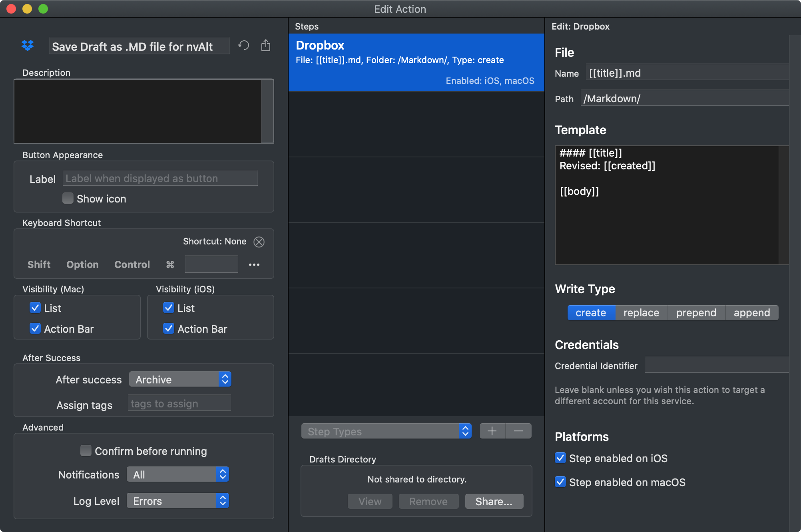Clear the keyboard shortcut with X icon

click(x=259, y=242)
